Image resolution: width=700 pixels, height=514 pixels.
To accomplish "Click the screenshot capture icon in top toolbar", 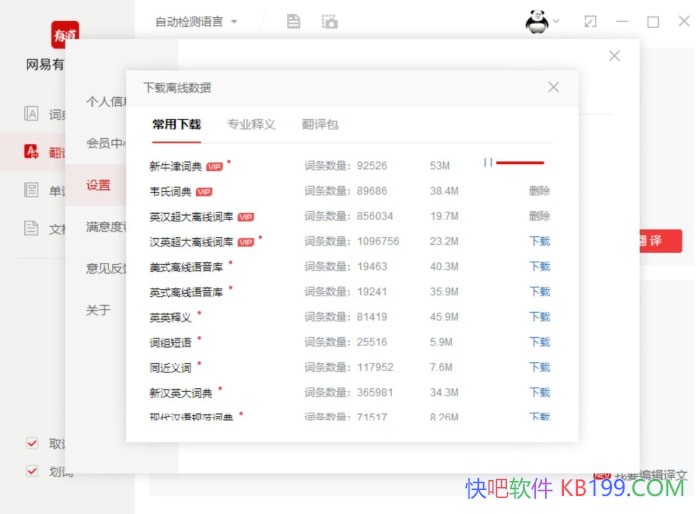I will coord(329,21).
